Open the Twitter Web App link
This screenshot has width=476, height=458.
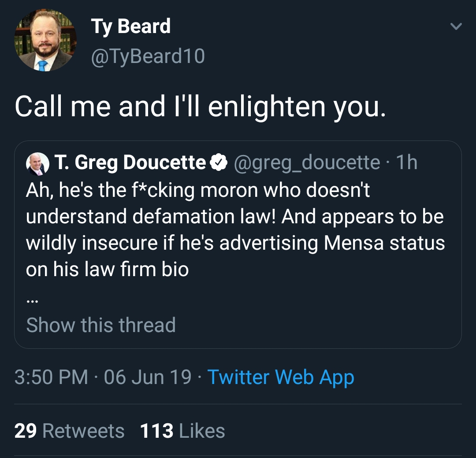[x=281, y=377]
